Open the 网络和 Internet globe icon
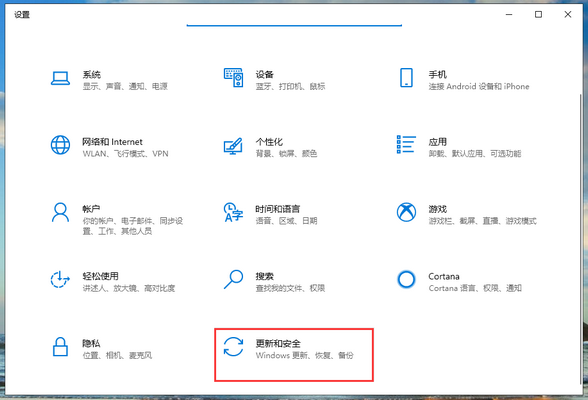 [60, 145]
